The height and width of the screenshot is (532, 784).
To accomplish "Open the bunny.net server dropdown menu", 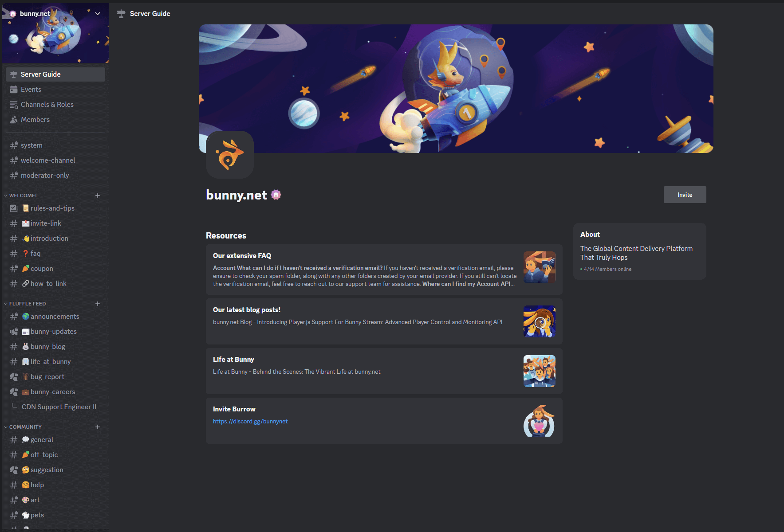I will pyautogui.click(x=98, y=14).
